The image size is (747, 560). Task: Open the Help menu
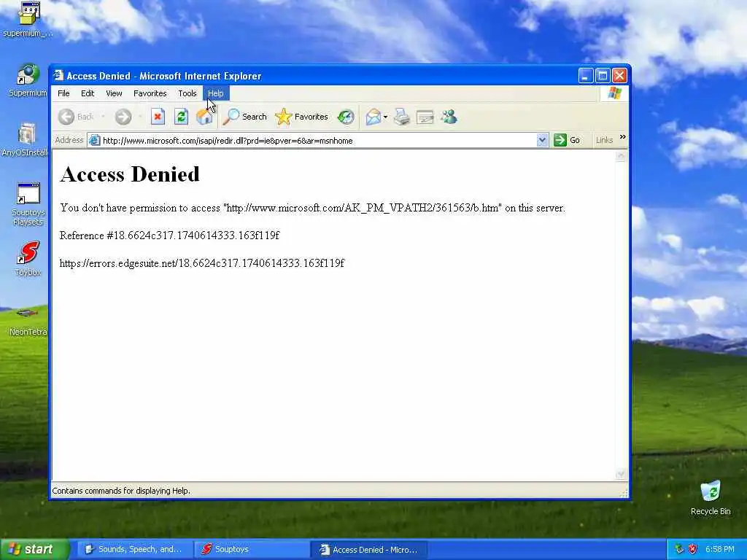(x=216, y=93)
